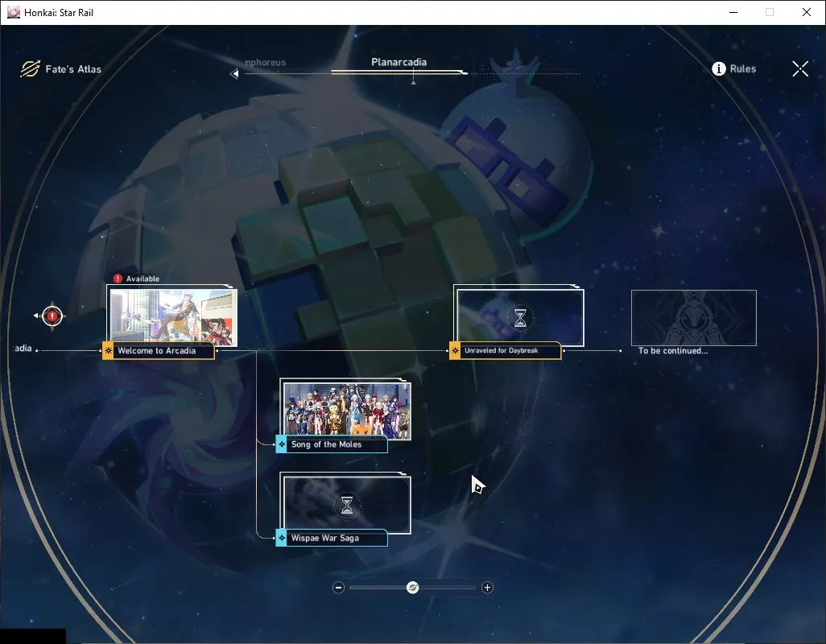Click the Available status text

tap(142, 279)
